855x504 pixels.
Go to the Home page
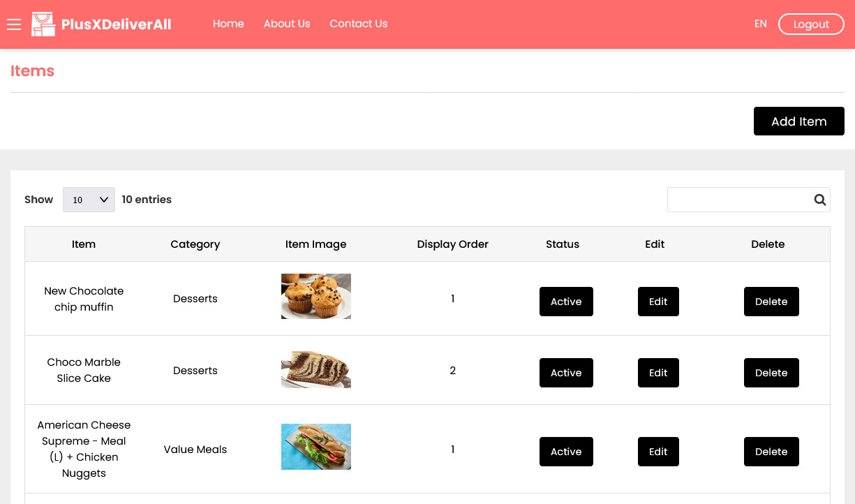(x=228, y=24)
